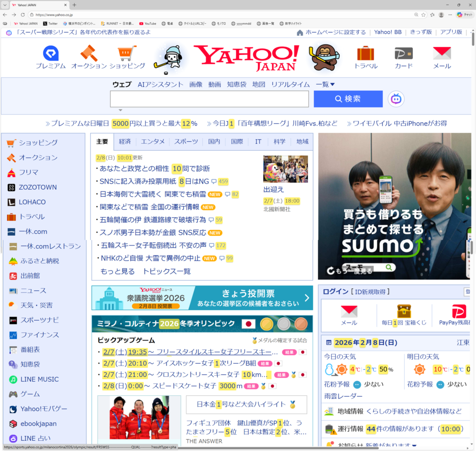Open the もっと見る link under headlines

(x=118, y=271)
